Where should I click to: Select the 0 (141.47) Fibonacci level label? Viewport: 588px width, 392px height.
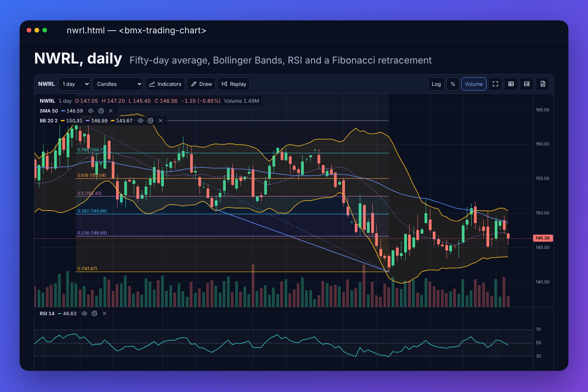tap(87, 269)
